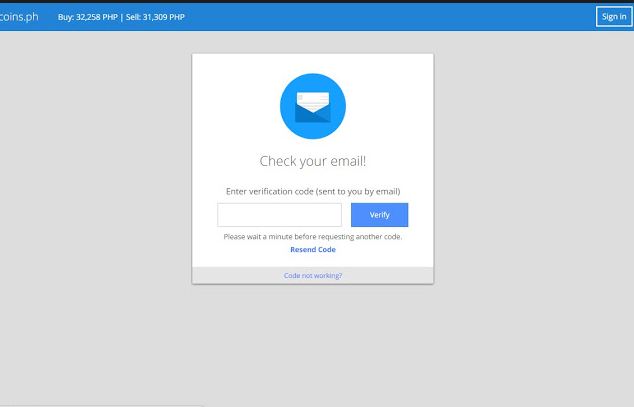The width and height of the screenshot is (634, 407).
Task: Click the Buy 32,258 PHP rate text
Action: coord(88,17)
